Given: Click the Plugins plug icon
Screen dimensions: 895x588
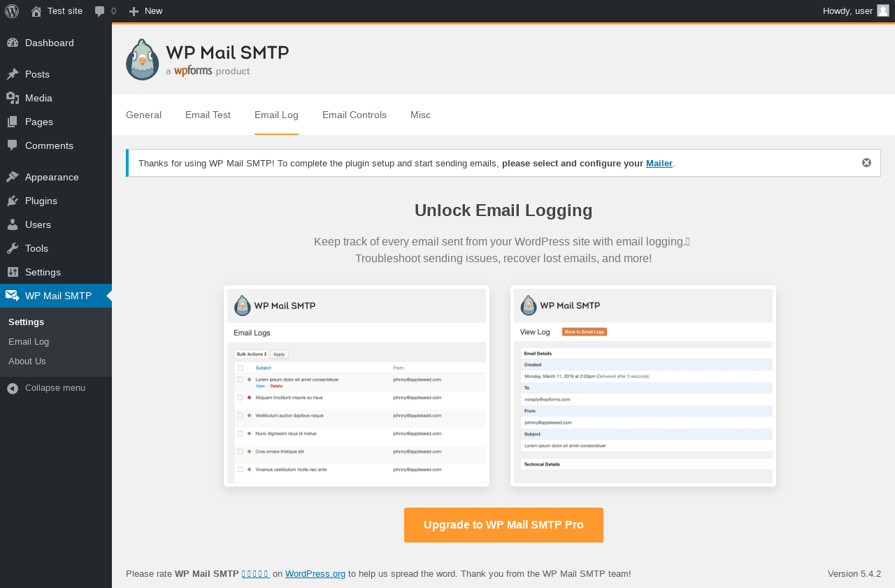Looking at the screenshot, I should [13, 201].
